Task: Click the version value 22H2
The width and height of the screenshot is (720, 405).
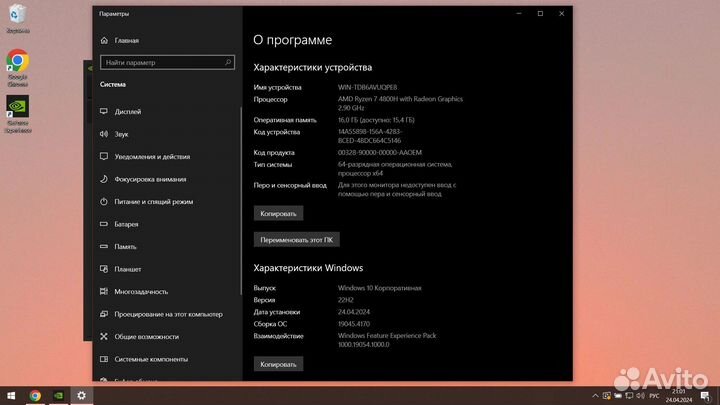Action: (x=346, y=300)
